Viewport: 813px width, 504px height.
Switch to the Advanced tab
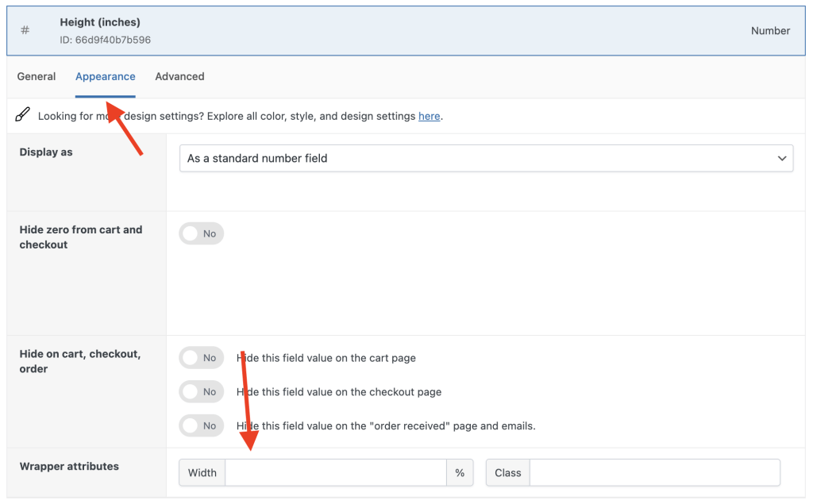(x=179, y=76)
